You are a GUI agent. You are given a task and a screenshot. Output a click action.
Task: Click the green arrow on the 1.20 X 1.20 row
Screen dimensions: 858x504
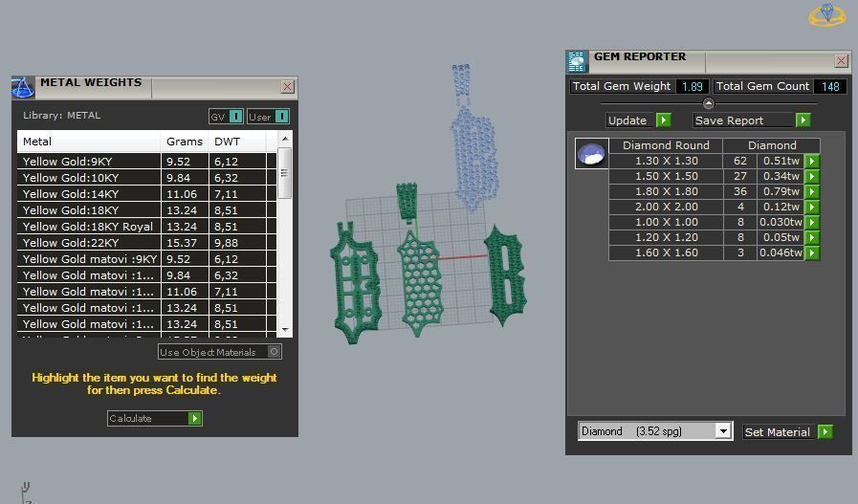click(812, 237)
